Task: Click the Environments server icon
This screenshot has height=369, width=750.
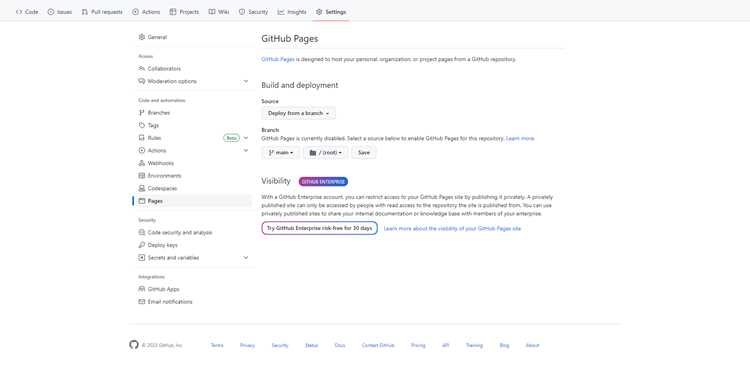Action: point(142,176)
